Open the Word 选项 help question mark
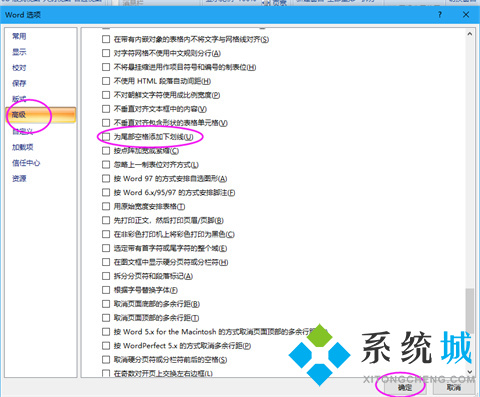 point(440,15)
